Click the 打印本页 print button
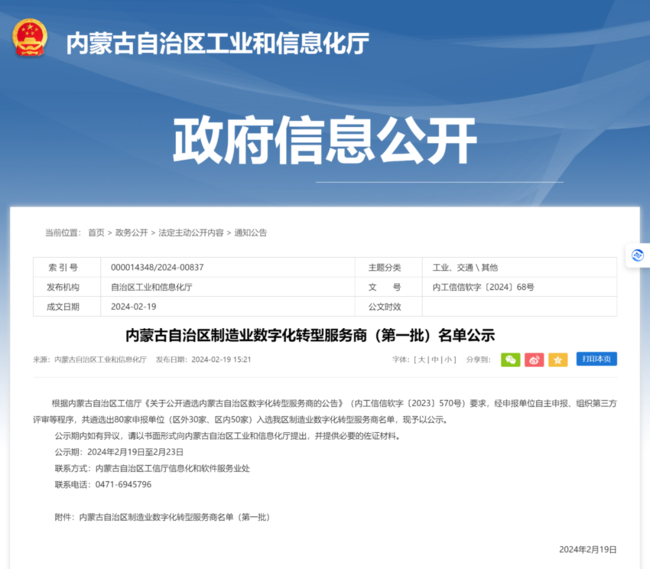This screenshot has width=650, height=569. (x=597, y=359)
